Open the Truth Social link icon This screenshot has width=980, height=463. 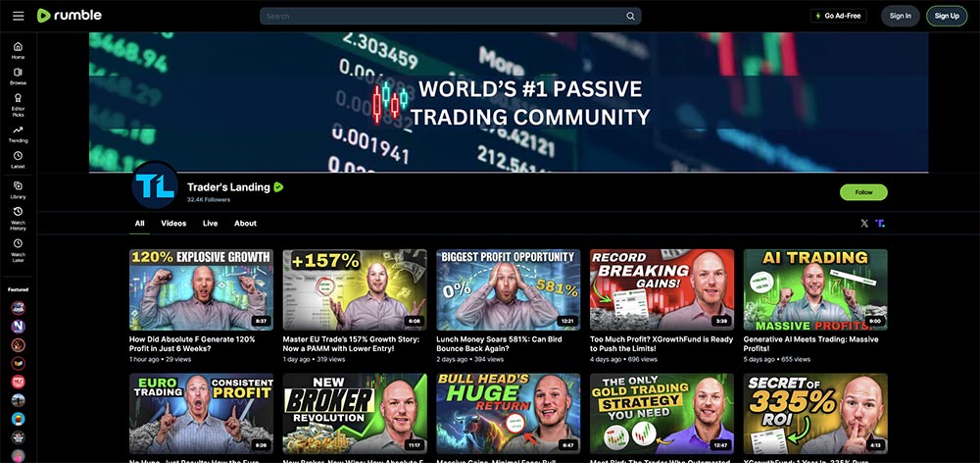coord(880,224)
